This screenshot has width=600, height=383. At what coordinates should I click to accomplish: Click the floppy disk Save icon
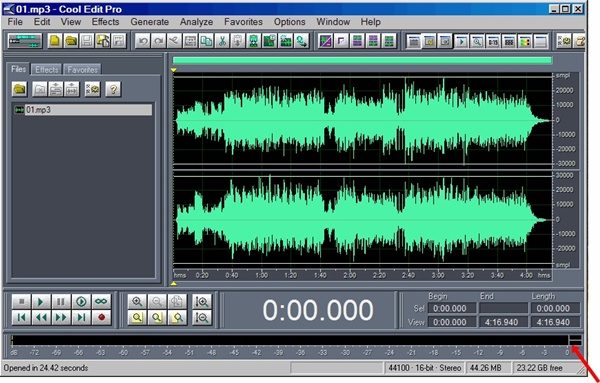[87, 41]
